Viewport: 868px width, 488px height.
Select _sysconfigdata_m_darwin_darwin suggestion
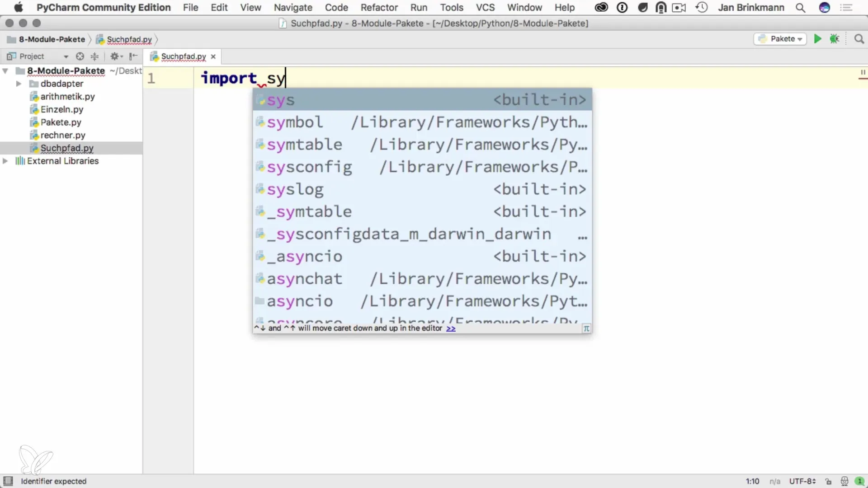click(422, 234)
